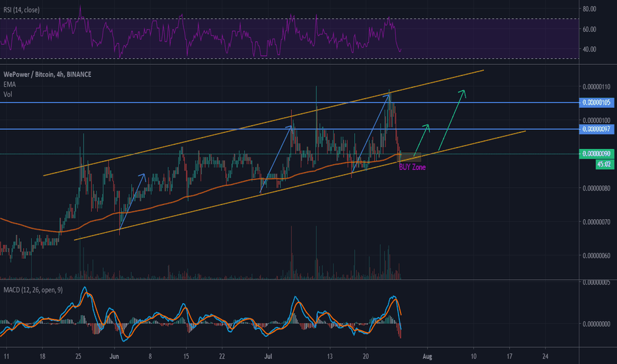This screenshot has width=617, height=364.
Task: Click the WePower / Bitcoin, 4h, BINANCE title
Action: [x=47, y=74]
